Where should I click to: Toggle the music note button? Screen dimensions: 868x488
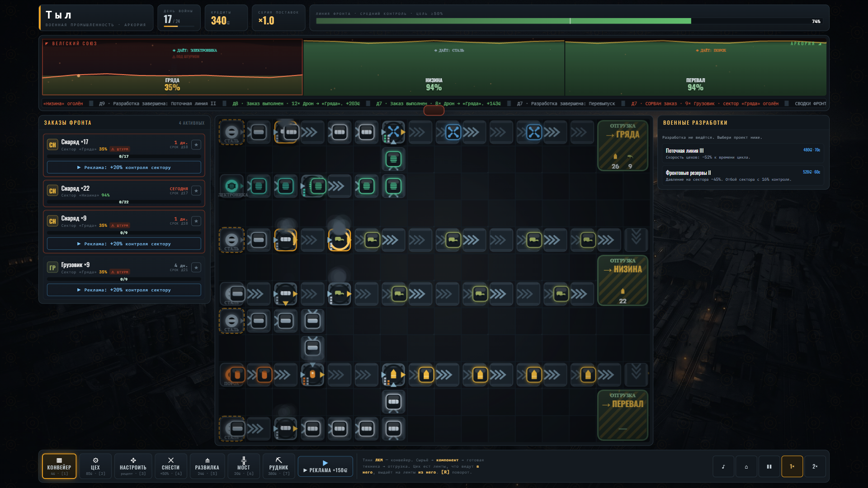coord(723,467)
